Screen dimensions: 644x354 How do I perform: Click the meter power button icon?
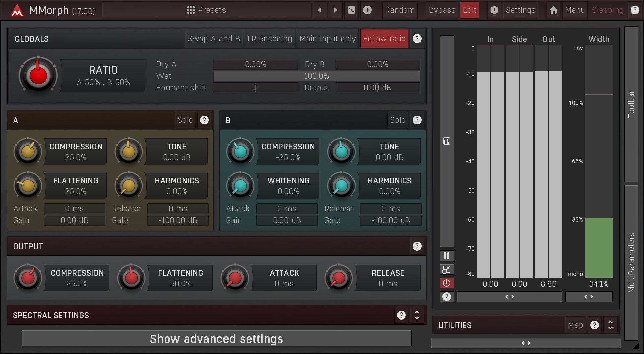[446, 283]
